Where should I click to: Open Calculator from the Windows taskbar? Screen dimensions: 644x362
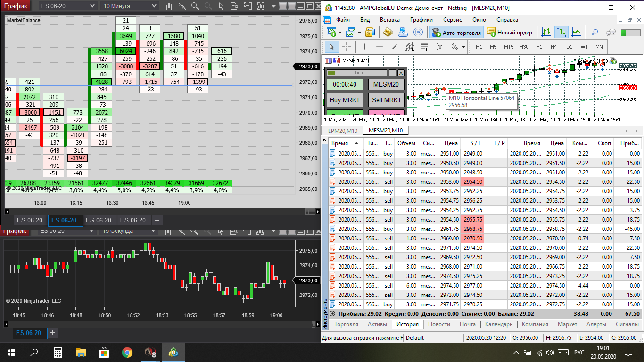click(58, 352)
